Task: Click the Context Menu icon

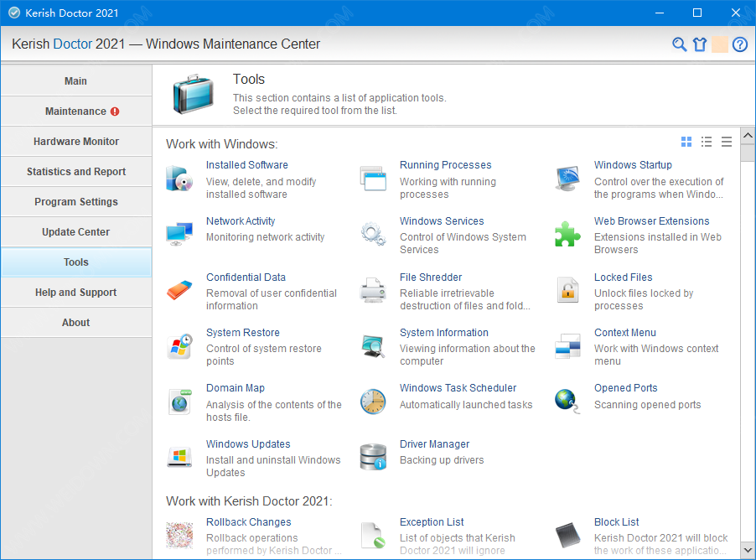Action: point(567,346)
